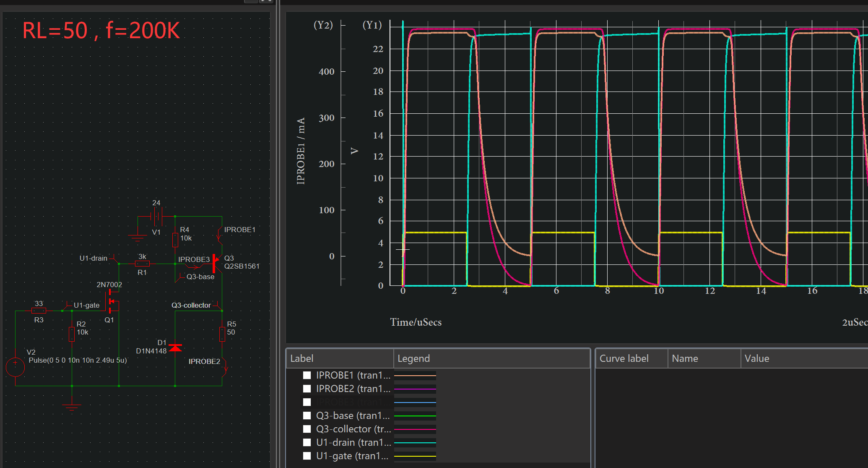Select the ground symbol beside V1

[x=138, y=238]
